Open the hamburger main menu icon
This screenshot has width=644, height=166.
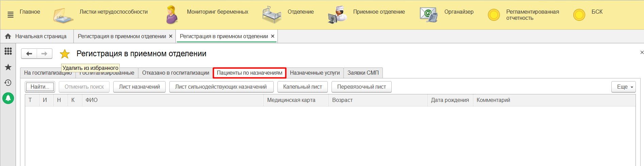pyautogui.click(x=11, y=15)
